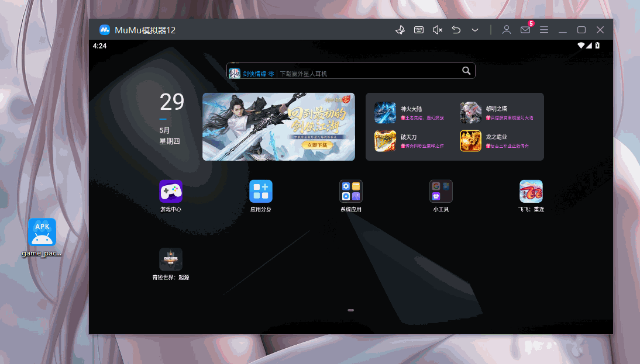Launch 游戏中心 game center app

pyautogui.click(x=171, y=191)
